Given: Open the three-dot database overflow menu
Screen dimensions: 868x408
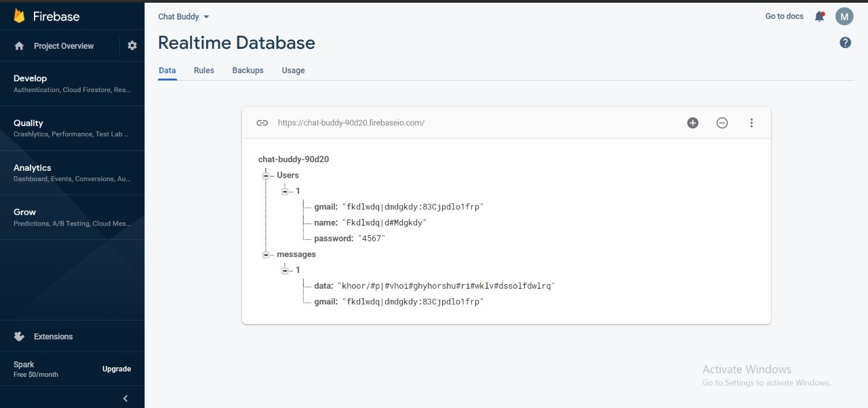Looking at the screenshot, I should [751, 123].
